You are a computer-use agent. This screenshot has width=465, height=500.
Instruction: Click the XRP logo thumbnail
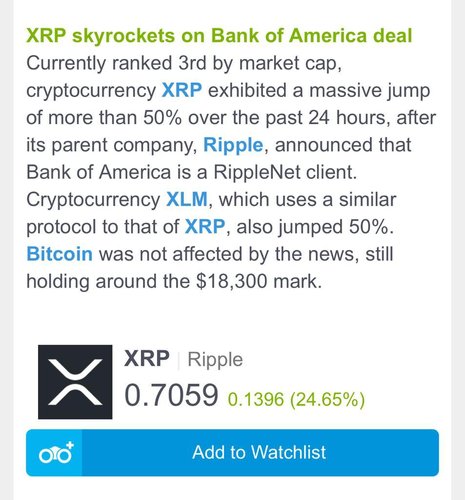pos(75,382)
